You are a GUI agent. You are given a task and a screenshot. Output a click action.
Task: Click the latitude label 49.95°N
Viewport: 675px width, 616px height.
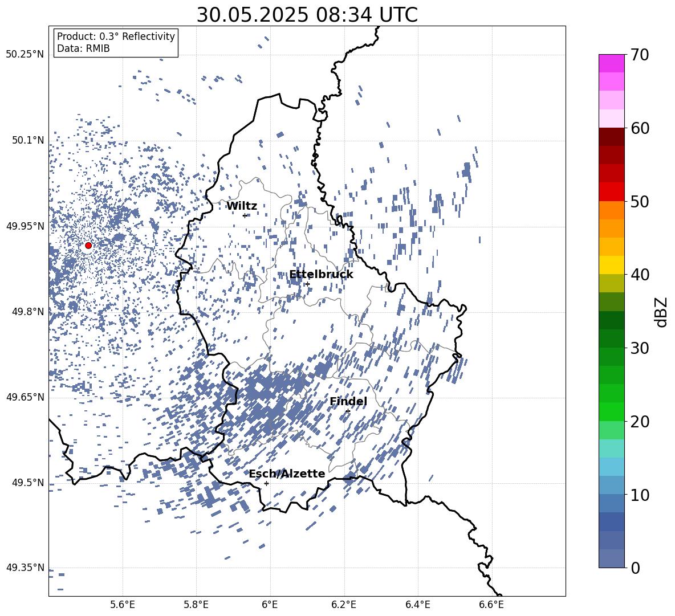click(25, 226)
